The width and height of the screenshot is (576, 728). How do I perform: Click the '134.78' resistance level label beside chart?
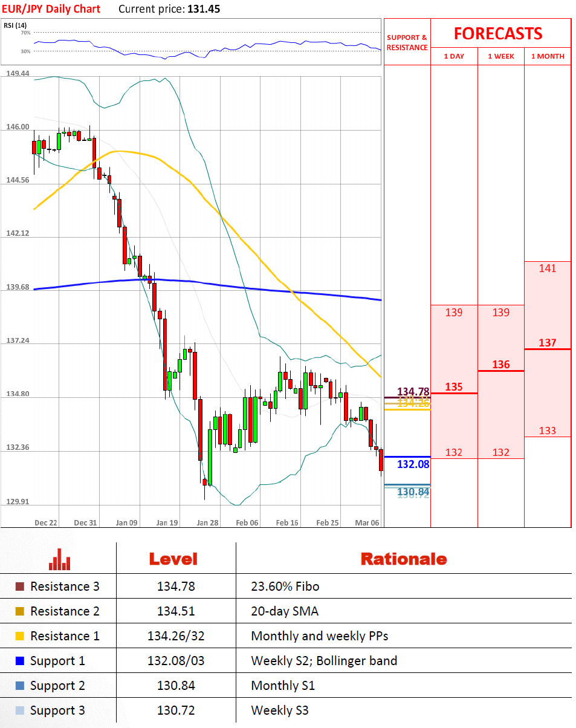coord(413,391)
